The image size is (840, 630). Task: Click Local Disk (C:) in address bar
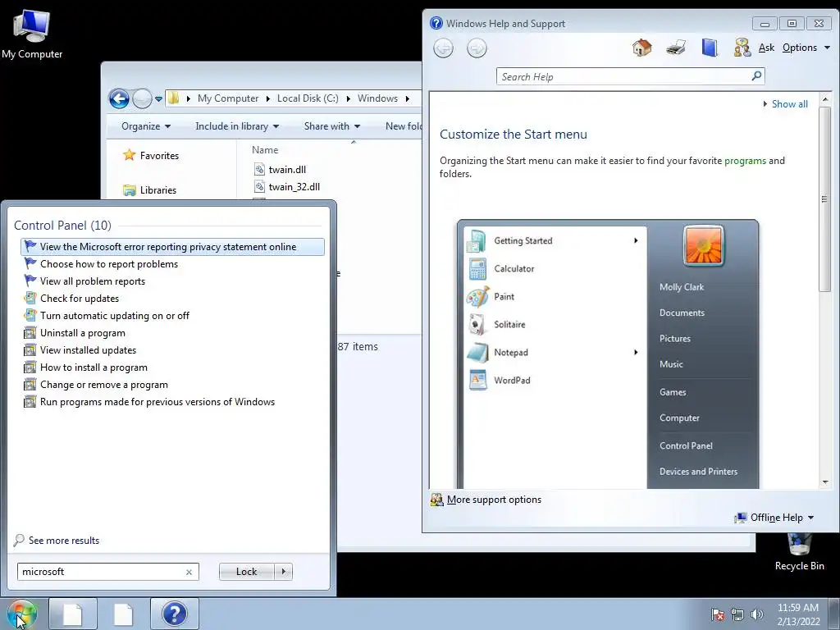coord(308,98)
